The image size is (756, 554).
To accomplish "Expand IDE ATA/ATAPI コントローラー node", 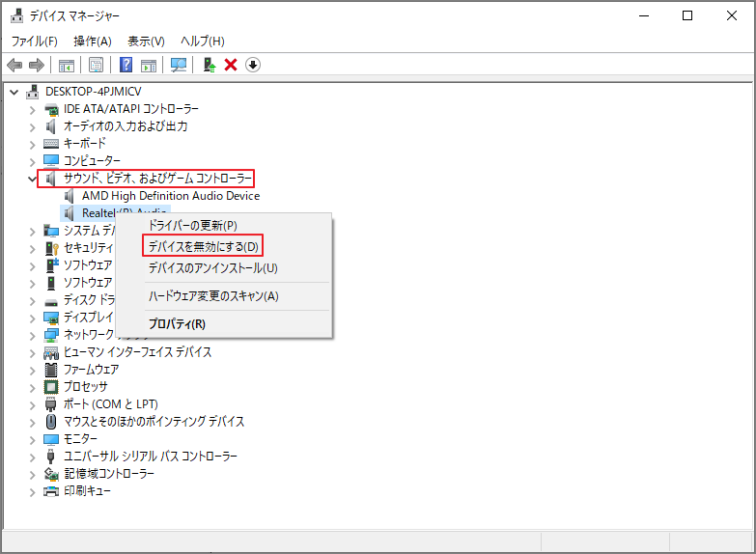I will 32,110.
